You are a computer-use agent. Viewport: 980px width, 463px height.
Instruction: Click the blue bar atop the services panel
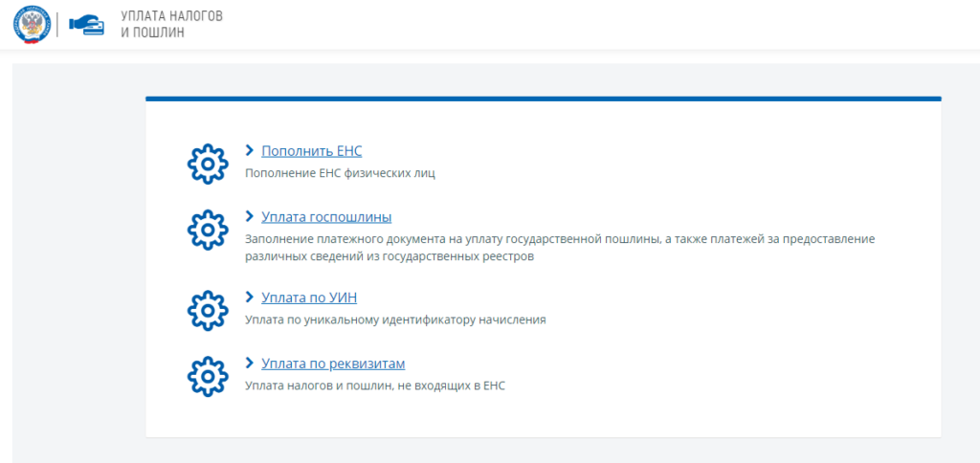tap(543, 99)
